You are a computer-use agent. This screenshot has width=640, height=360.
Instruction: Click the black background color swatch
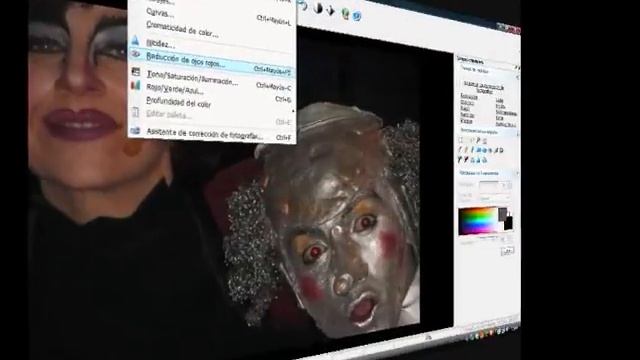[508, 223]
